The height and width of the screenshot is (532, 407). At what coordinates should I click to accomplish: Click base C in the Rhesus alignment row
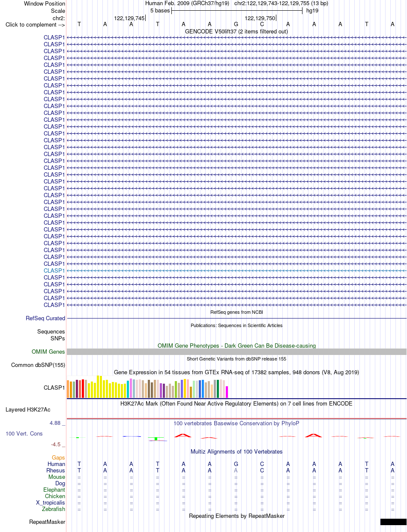coord(262,470)
